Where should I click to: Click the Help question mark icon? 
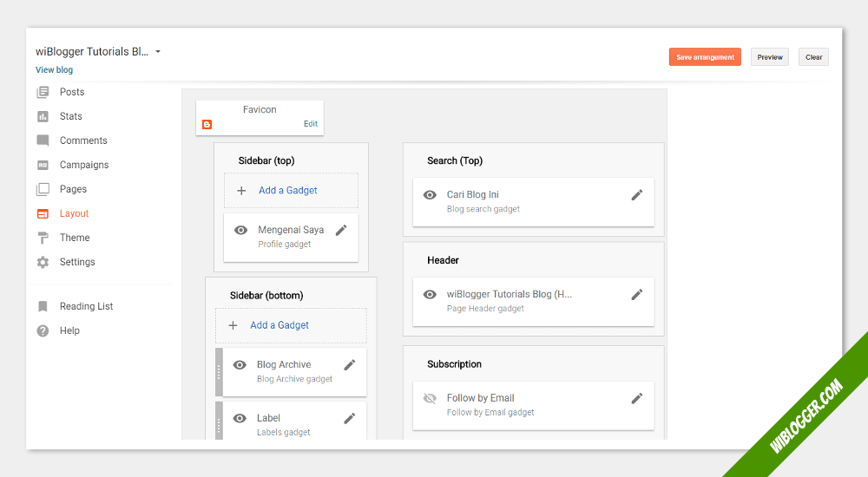tap(43, 330)
